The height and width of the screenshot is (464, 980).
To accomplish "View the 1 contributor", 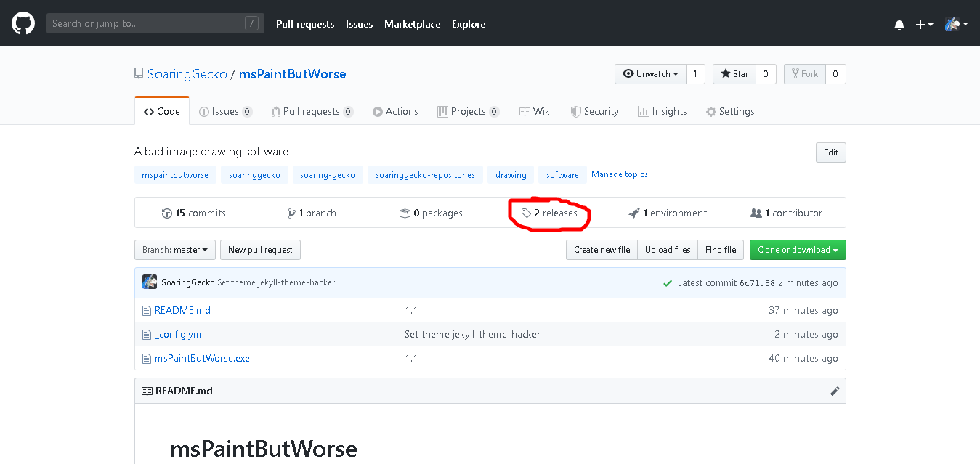I will point(787,213).
